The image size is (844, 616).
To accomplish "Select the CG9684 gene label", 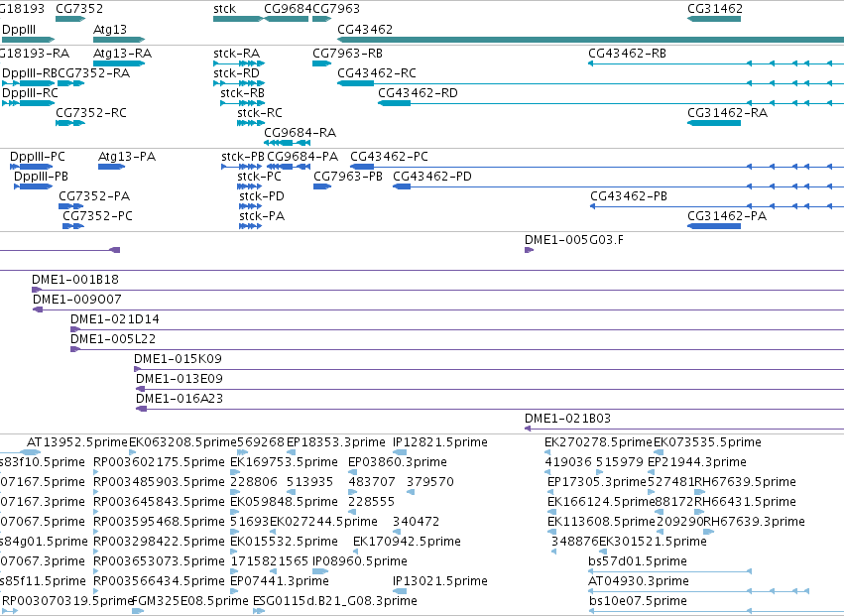I will (288, 9).
